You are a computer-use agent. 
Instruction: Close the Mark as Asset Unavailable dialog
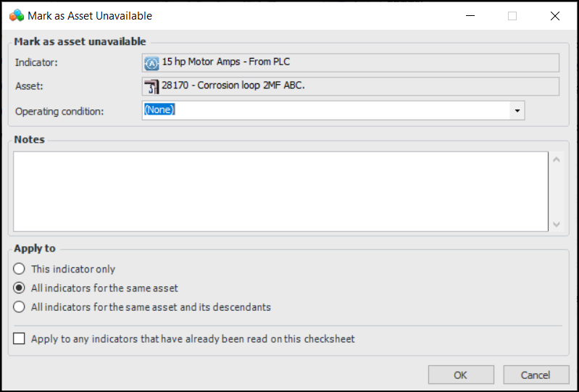555,15
